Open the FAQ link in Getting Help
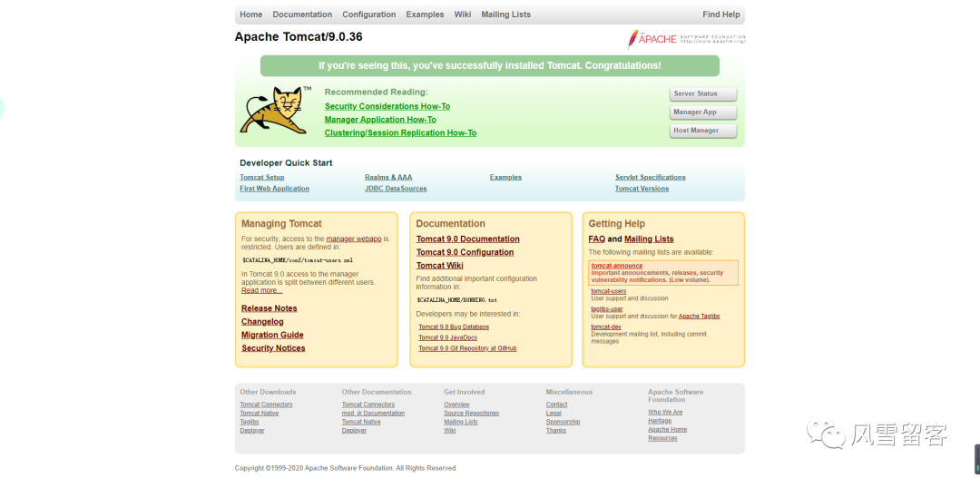The image size is (980, 478). click(x=597, y=239)
